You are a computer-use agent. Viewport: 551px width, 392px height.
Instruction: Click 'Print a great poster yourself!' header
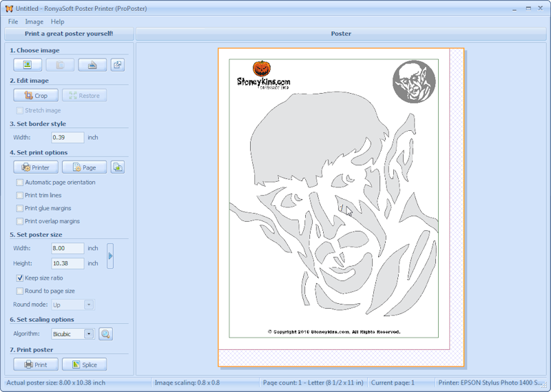(69, 34)
